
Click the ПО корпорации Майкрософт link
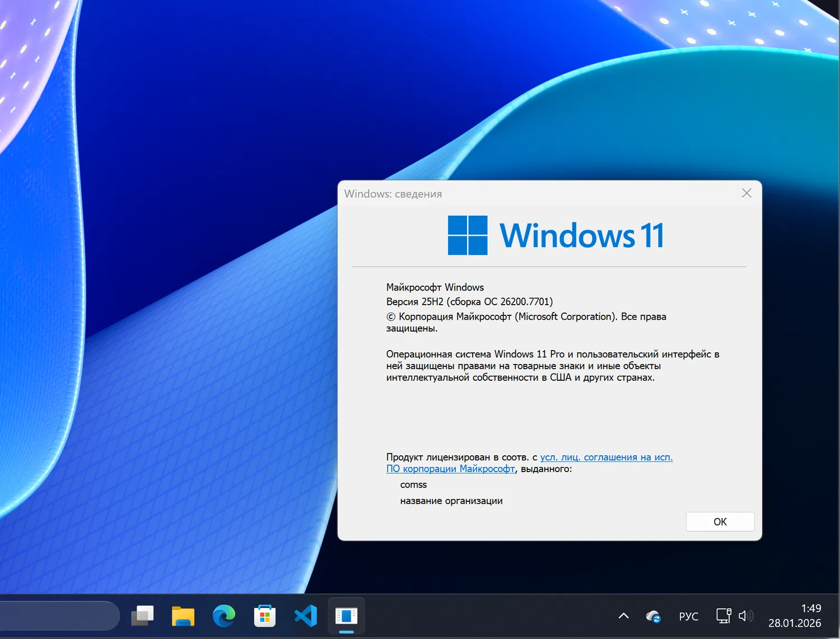[x=450, y=469]
